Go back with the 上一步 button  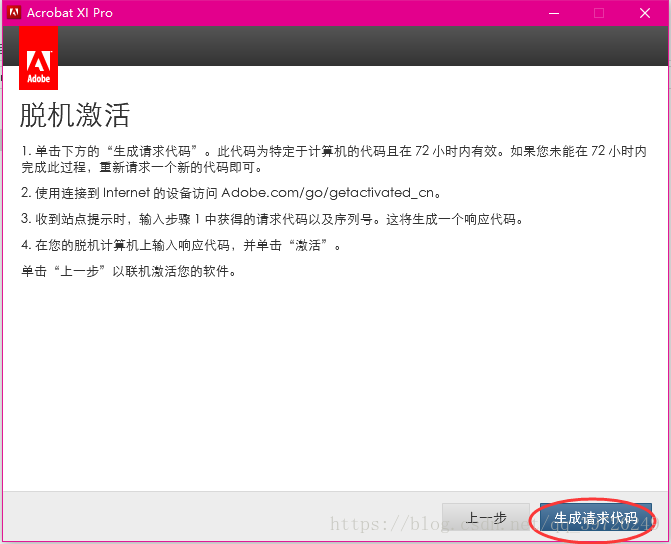[x=486, y=517]
